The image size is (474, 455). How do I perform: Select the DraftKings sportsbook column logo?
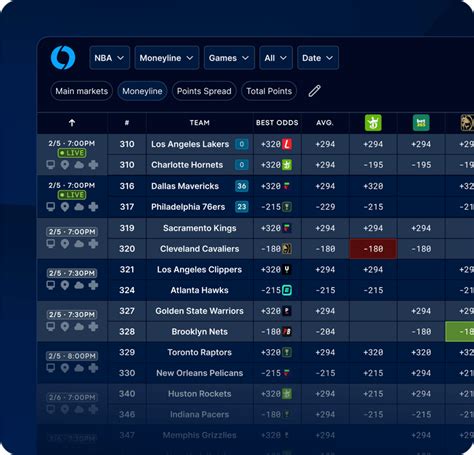click(x=373, y=123)
